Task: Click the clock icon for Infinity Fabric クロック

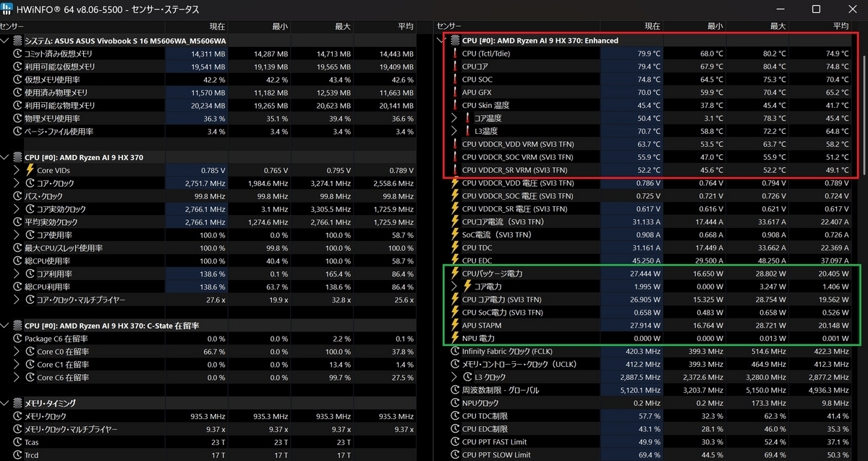Action: tap(455, 352)
